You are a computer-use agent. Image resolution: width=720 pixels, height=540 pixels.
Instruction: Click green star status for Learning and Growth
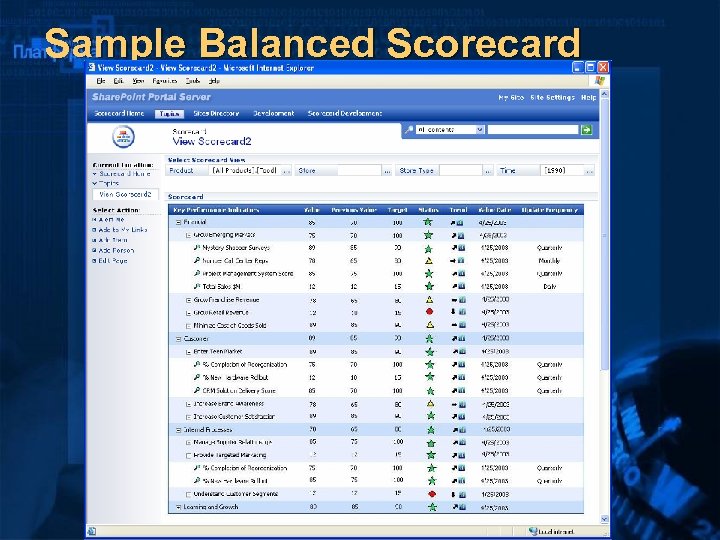tap(432, 507)
